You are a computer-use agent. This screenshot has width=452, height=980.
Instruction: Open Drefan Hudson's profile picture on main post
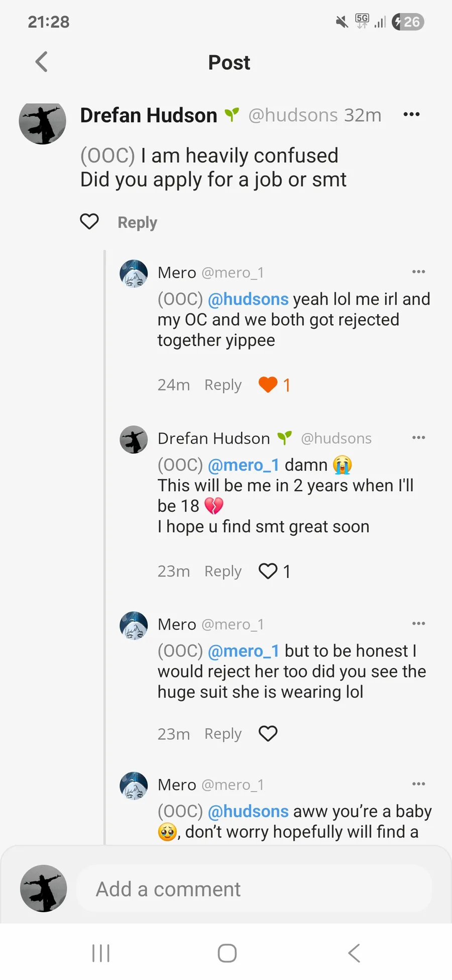[43, 122]
